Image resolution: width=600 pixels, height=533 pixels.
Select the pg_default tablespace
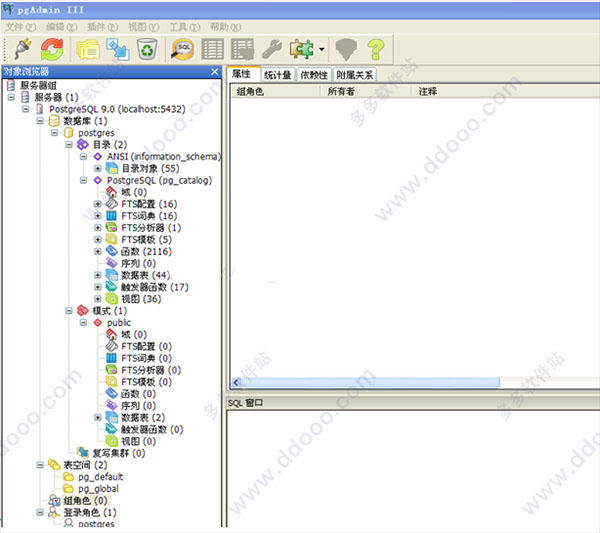click(x=101, y=477)
